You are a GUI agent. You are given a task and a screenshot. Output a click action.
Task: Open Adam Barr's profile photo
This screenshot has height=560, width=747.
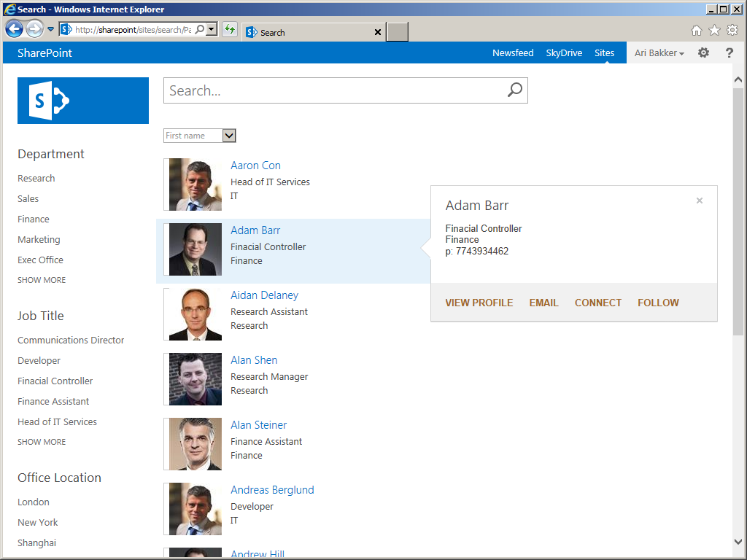point(196,249)
